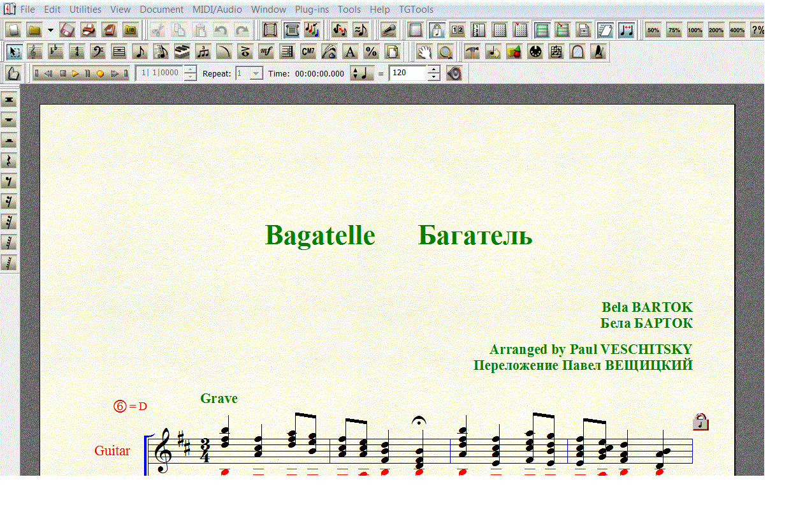Image resolution: width=812 pixels, height=521 pixels.
Task: Toggle measure numbers 12 icon
Action: (x=458, y=30)
